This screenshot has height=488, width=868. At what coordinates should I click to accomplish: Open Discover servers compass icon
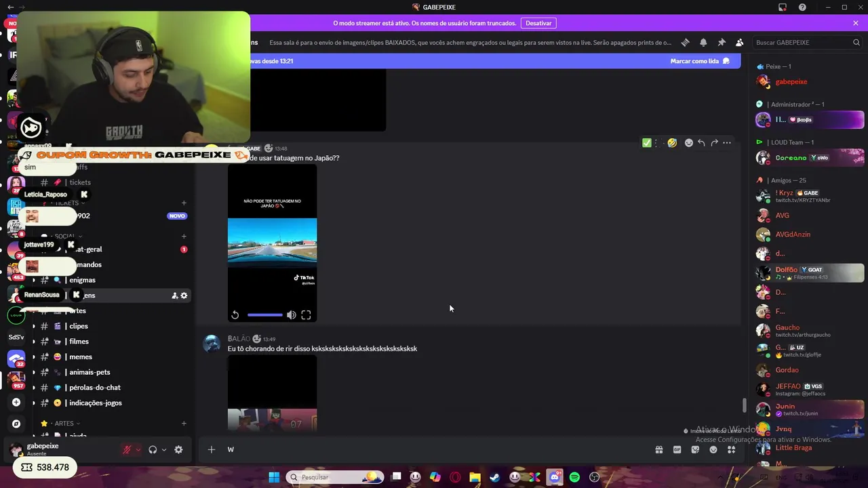point(16,424)
